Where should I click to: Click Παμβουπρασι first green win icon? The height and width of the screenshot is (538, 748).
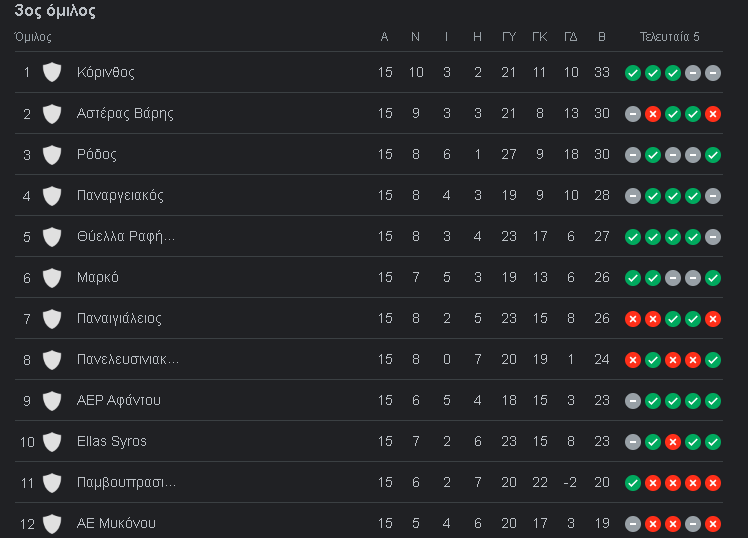633,483
